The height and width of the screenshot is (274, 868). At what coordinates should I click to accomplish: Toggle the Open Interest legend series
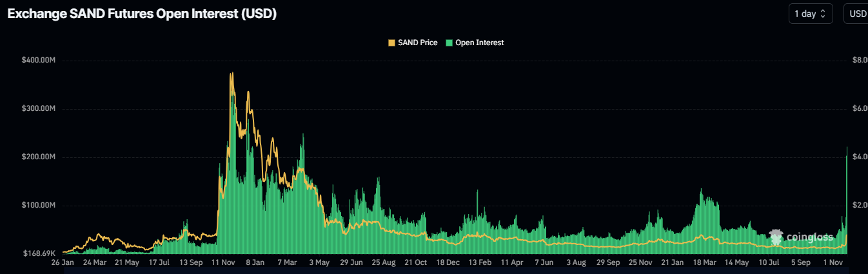[x=475, y=43]
